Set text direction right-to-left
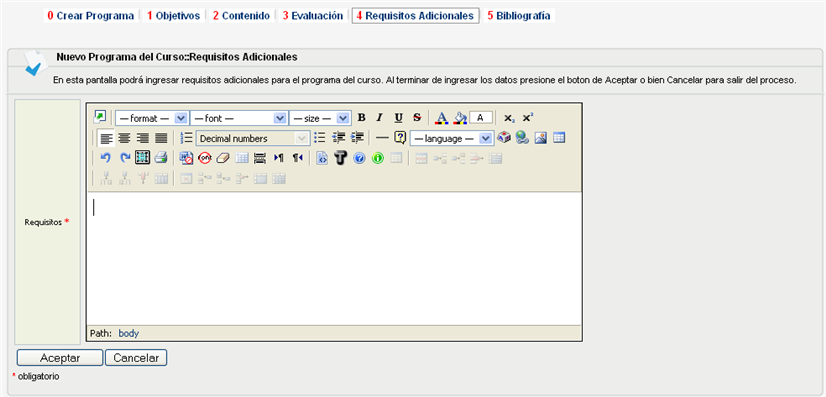The image size is (826, 397). [x=298, y=157]
